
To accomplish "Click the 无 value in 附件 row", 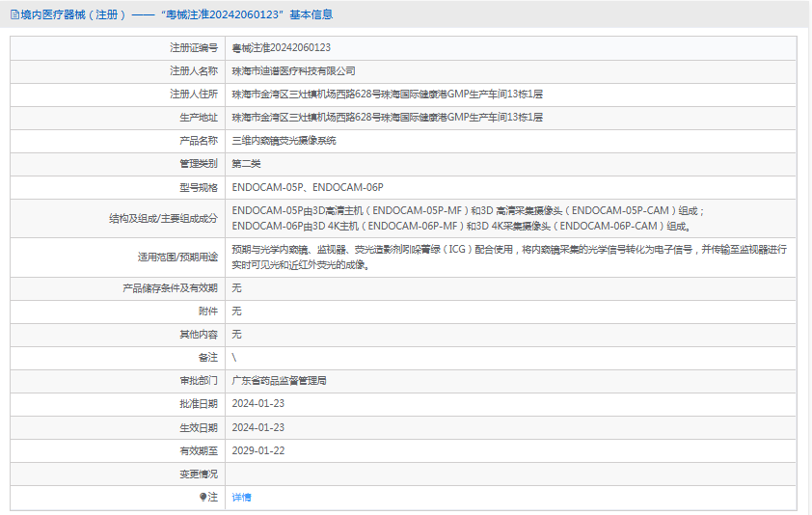I will click(x=236, y=312).
